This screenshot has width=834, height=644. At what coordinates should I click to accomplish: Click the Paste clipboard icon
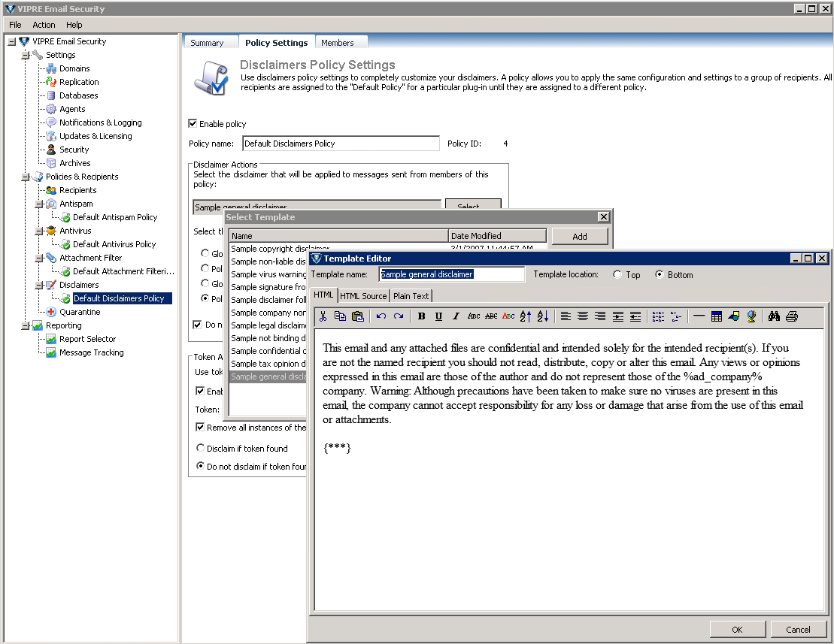pos(358,316)
